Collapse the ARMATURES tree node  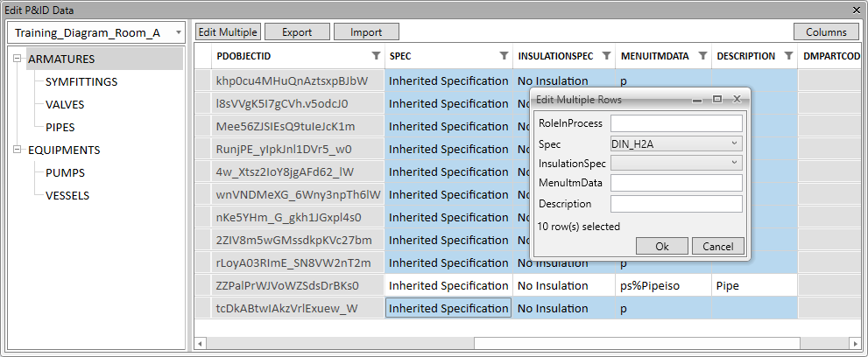pos(18,59)
